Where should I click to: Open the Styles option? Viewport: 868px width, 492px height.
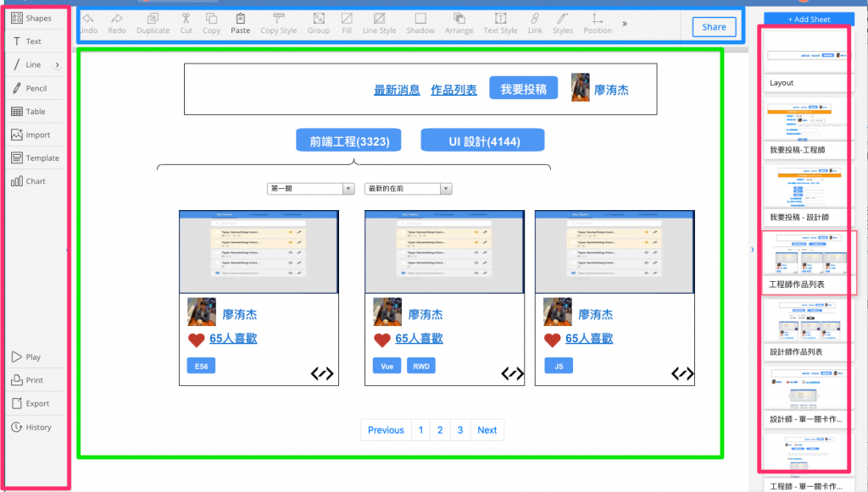[563, 24]
